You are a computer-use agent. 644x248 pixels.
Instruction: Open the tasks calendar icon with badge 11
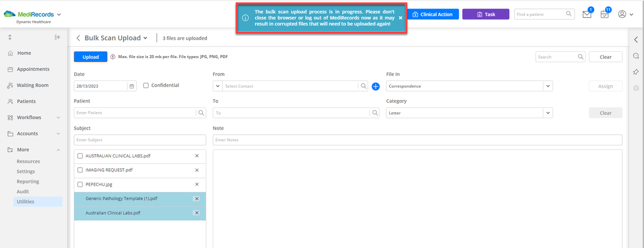click(604, 14)
